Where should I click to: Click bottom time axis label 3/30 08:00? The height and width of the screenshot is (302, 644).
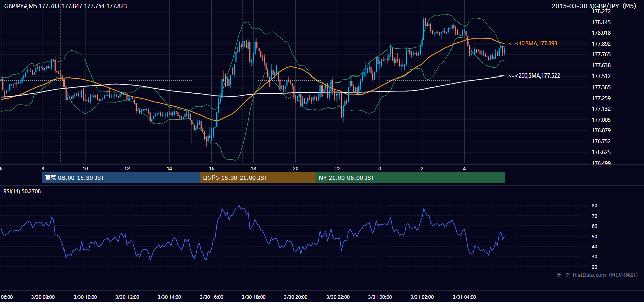[43, 297]
